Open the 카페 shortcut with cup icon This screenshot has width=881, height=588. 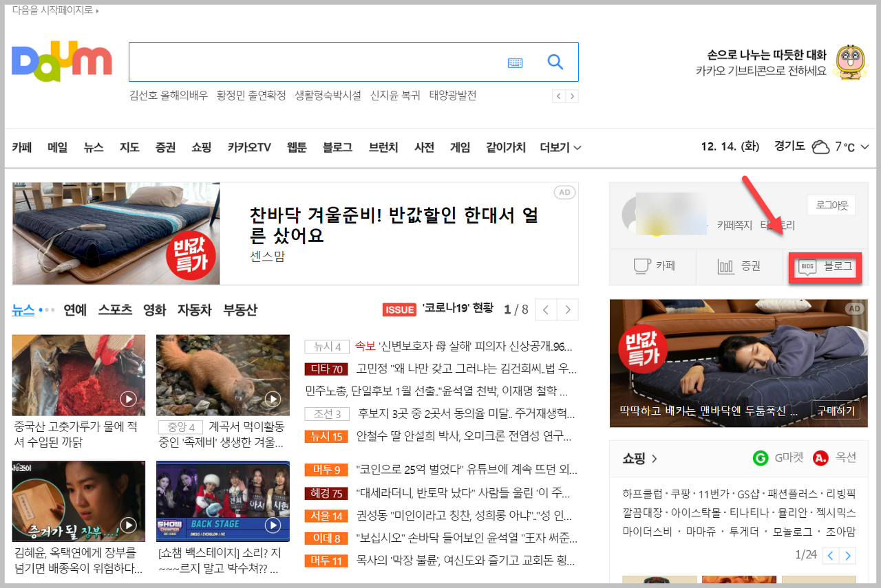(x=653, y=266)
